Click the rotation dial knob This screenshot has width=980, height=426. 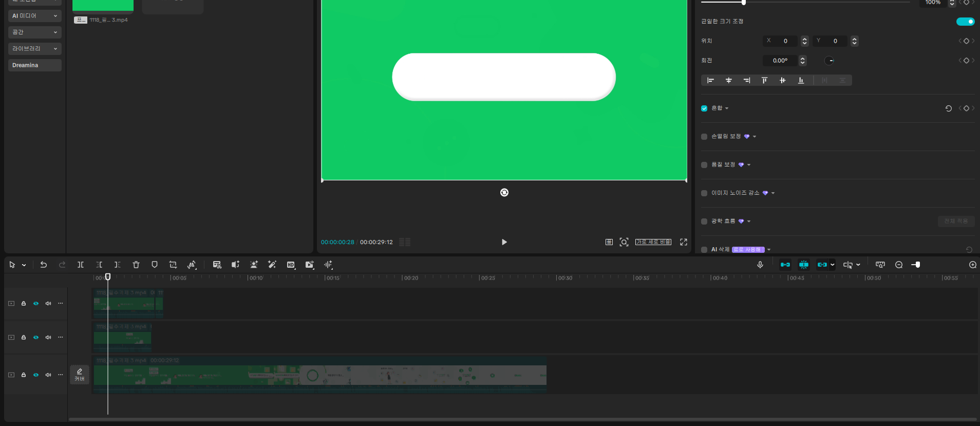point(830,61)
